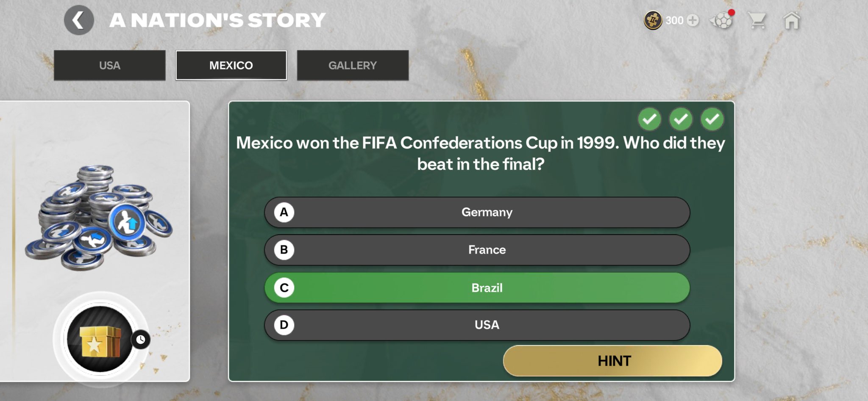Select answer A Germany
The width and height of the screenshot is (868, 401).
tap(477, 212)
